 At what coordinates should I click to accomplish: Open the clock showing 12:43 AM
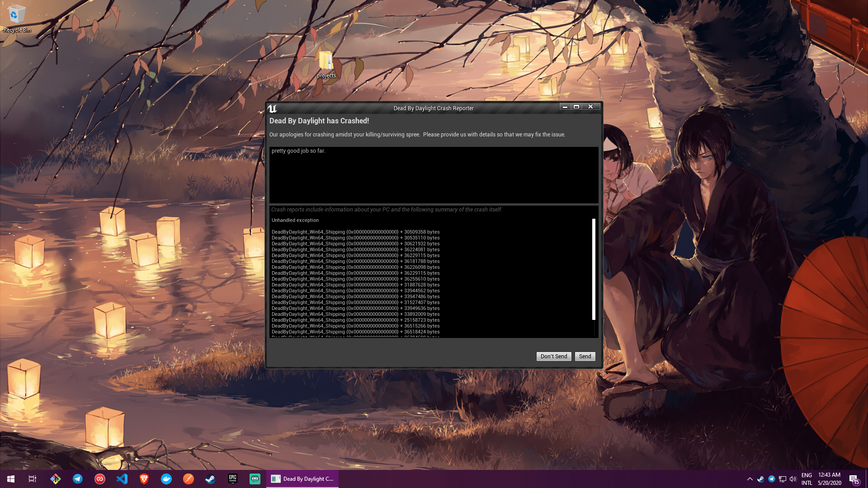pyautogui.click(x=830, y=479)
